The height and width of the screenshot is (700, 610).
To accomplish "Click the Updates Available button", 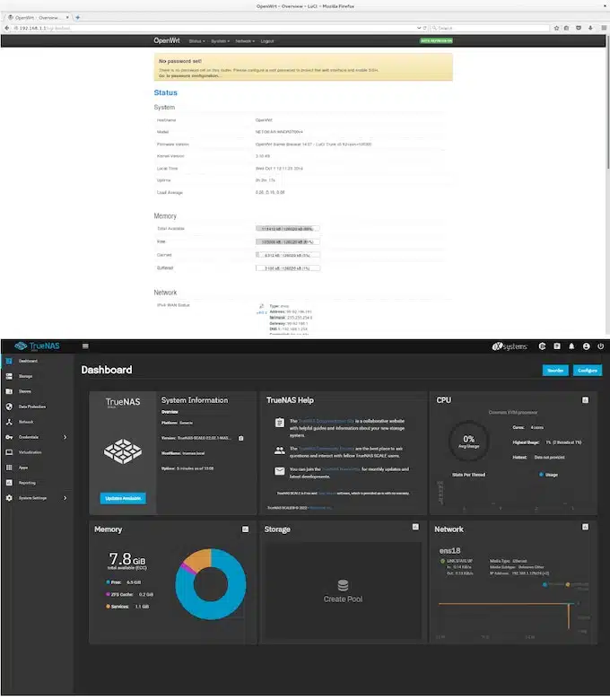I will pos(123,498).
